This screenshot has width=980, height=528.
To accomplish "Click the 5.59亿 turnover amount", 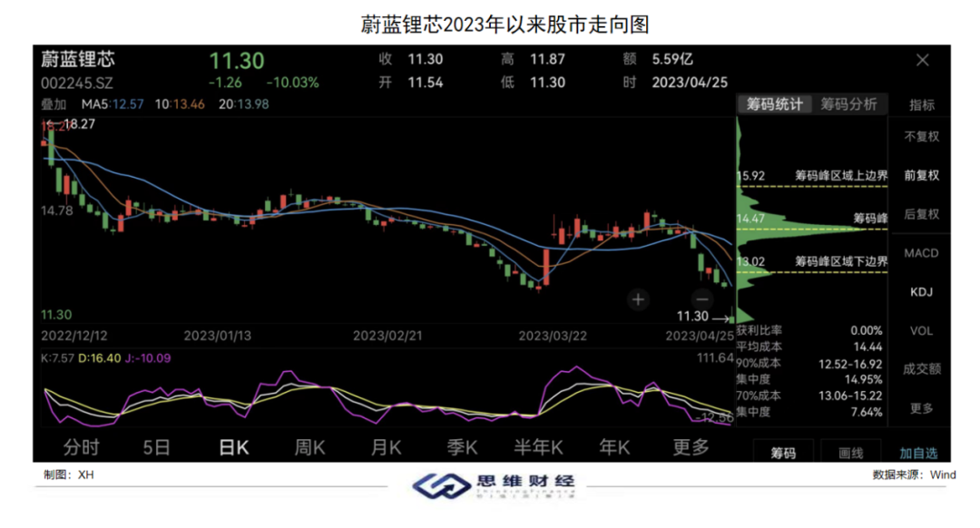I will click(672, 59).
